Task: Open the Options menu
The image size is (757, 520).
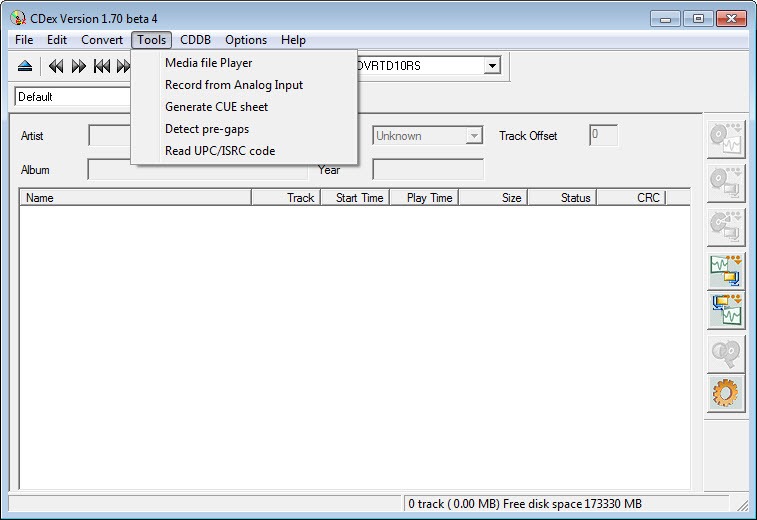Action: pyautogui.click(x=246, y=40)
